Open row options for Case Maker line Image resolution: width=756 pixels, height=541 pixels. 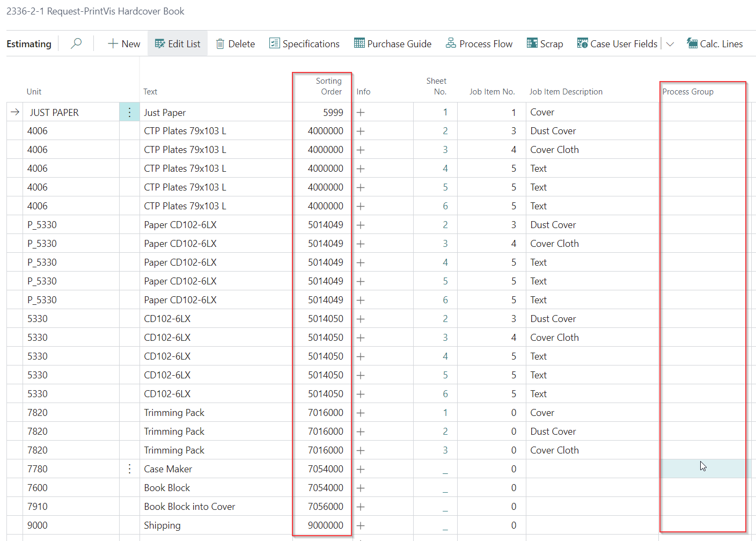tap(129, 469)
